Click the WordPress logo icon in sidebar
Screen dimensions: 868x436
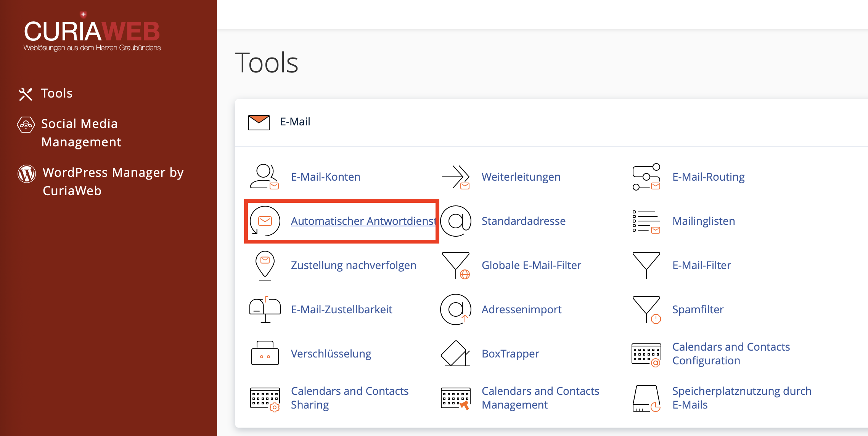pos(27,174)
